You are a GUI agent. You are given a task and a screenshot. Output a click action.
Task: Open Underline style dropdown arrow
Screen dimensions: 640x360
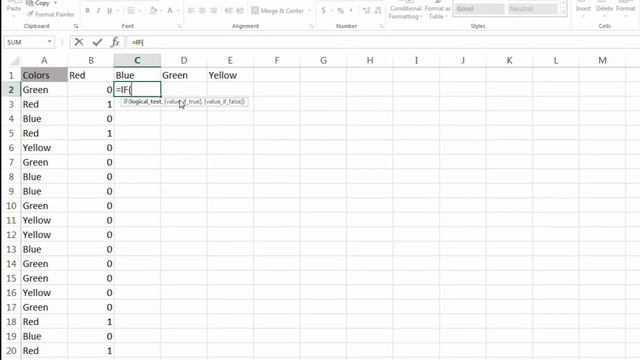(118, 11)
